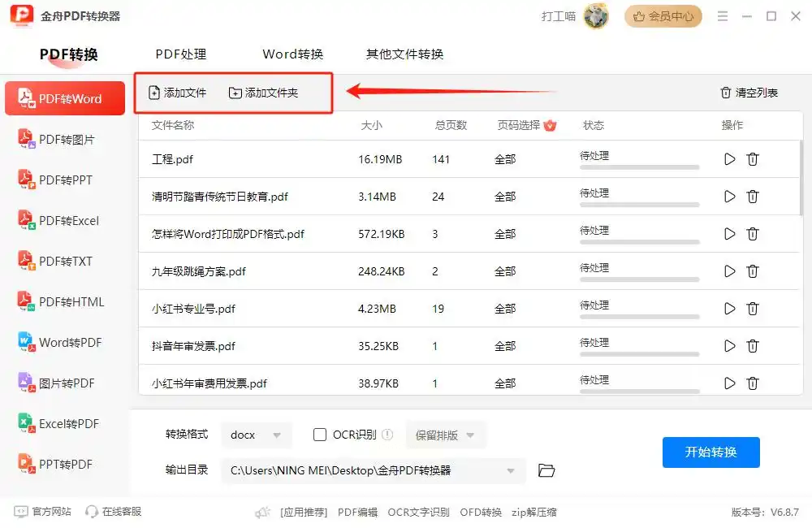Open the 在线客服 link

click(x=114, y=512)
